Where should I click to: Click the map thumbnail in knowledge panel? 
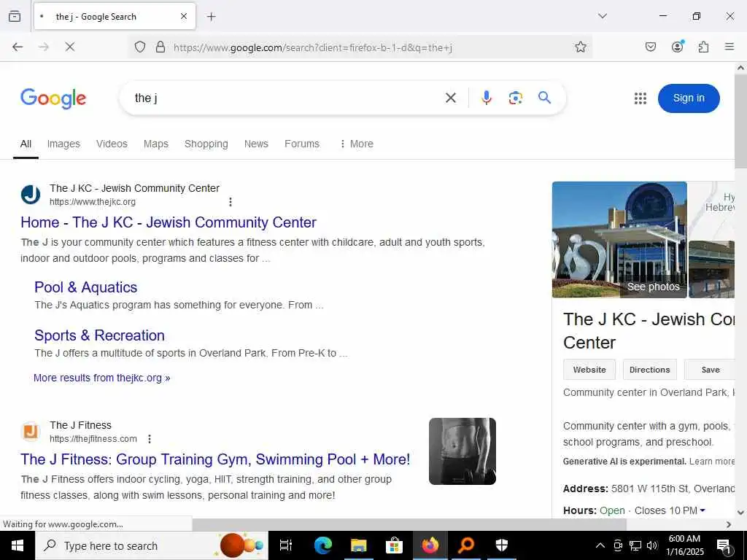(711, 210)
